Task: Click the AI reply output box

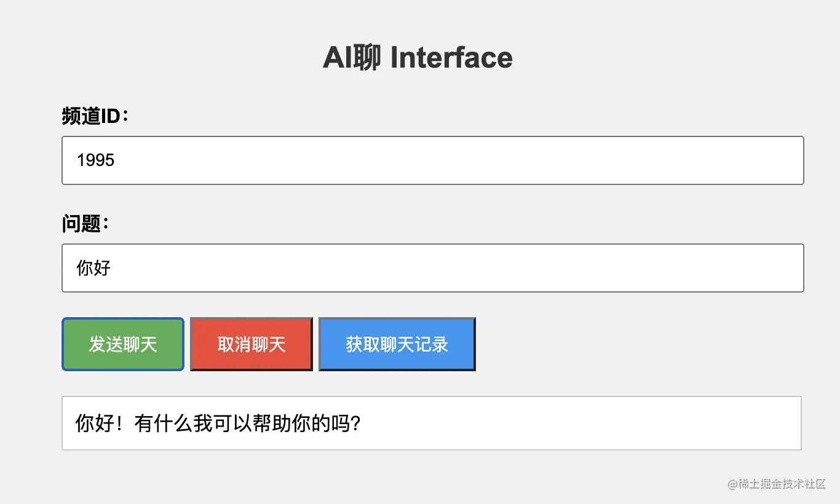Action: [431, 423]
